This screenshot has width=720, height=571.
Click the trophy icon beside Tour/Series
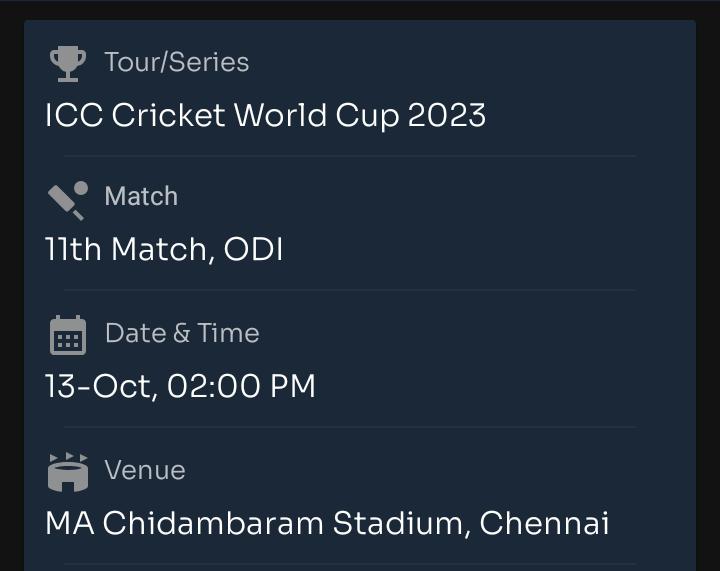pos(68,64)
